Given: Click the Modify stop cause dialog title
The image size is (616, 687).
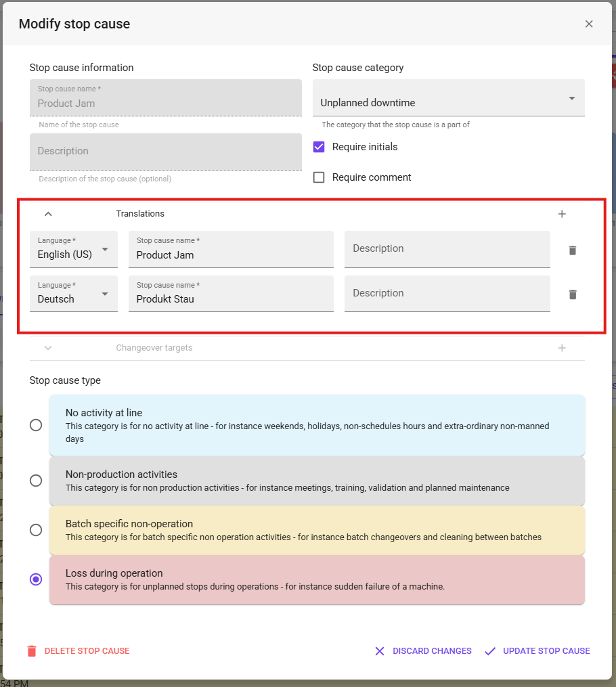Looking at the screenshot, I should (74, 24).
